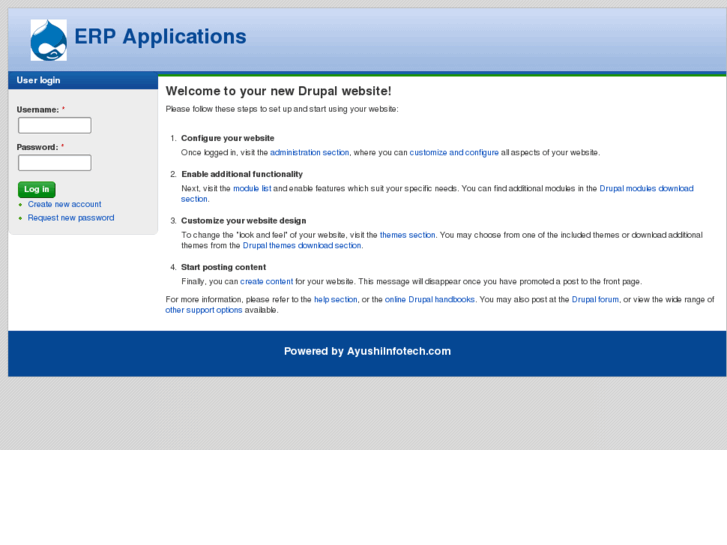
Task: Follow the administration section link
Action: coord(309,153)
